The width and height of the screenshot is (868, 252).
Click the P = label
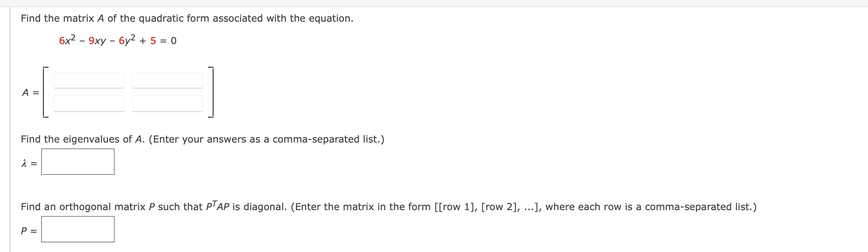pyautogui.click(x=28, y=231)
